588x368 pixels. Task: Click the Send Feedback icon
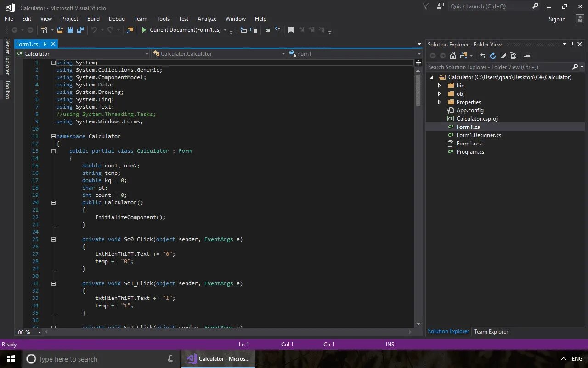[x=441, y=6]
